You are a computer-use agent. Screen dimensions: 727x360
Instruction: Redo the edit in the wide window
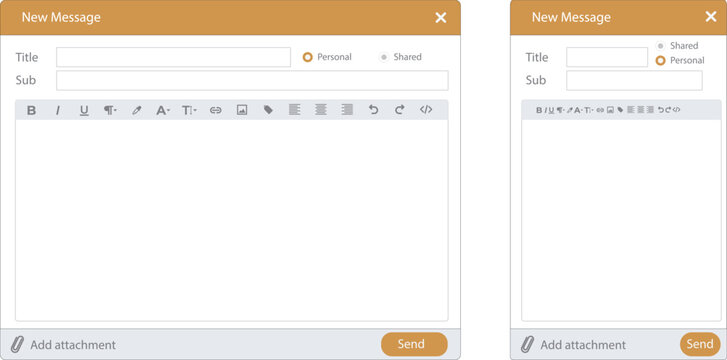(x=399, y=109)
